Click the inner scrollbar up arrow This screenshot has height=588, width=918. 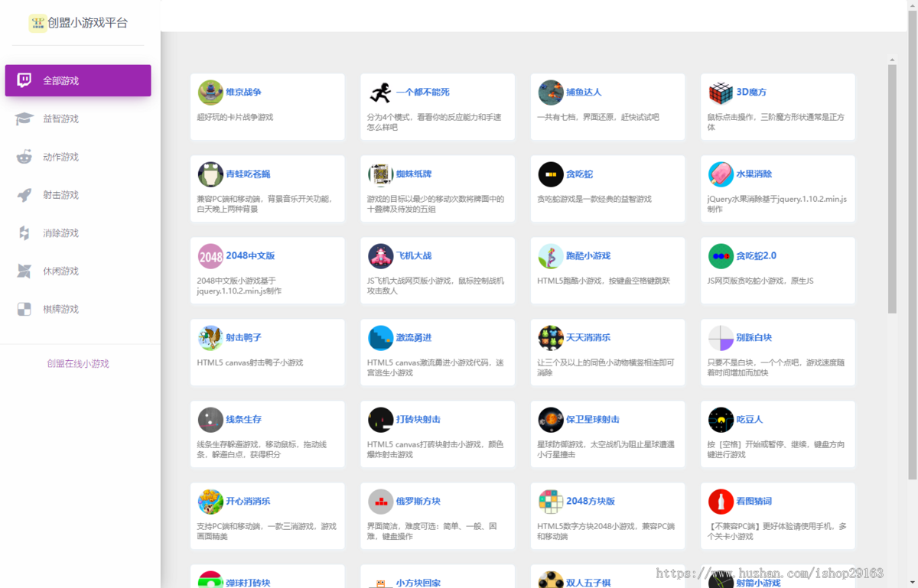coord(892,59)
